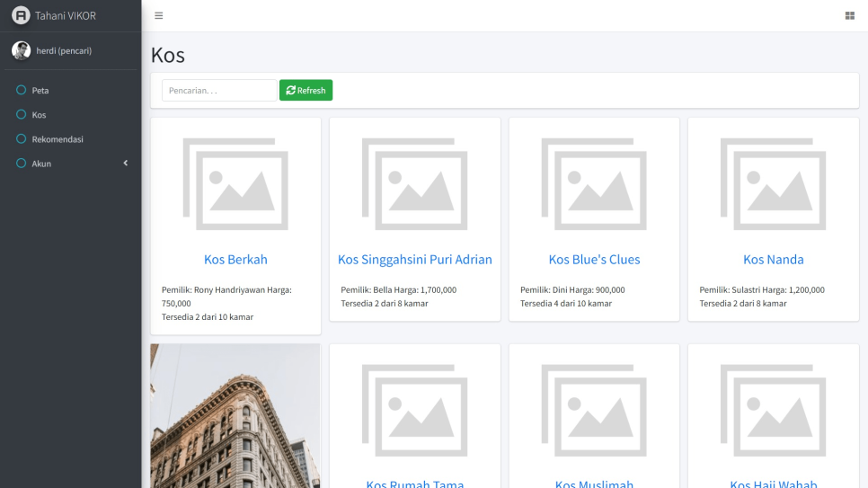The width and height of the screenshot is (868, 488).
Task: Toggle the sidebar with the hamburger icon
Action: [x=159, y=15]
